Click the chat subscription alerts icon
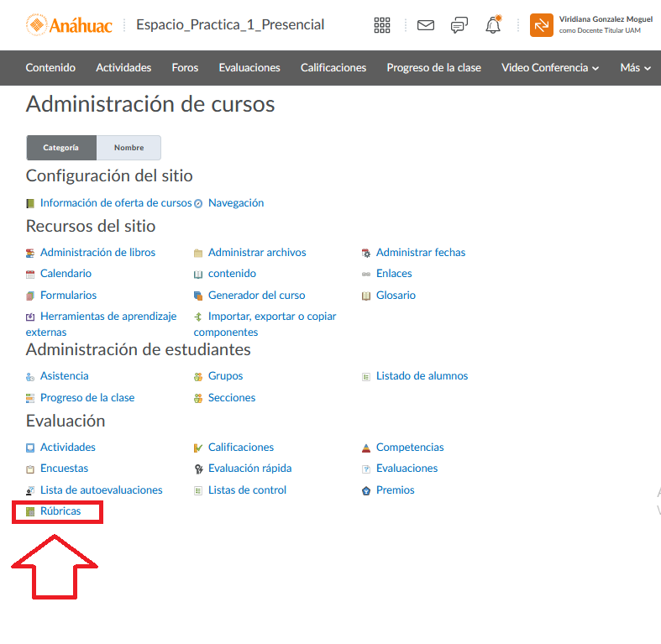 (x=459, y=25)
